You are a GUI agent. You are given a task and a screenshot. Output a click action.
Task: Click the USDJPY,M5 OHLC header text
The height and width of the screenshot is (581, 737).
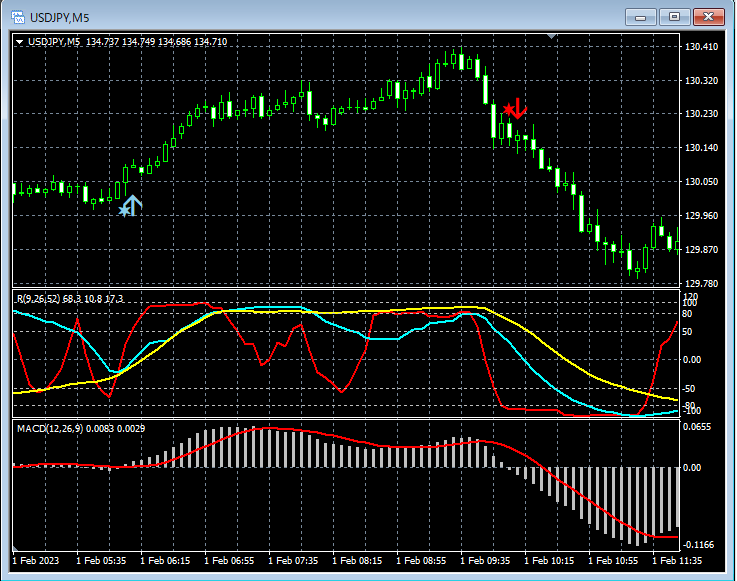coord(127,42)
